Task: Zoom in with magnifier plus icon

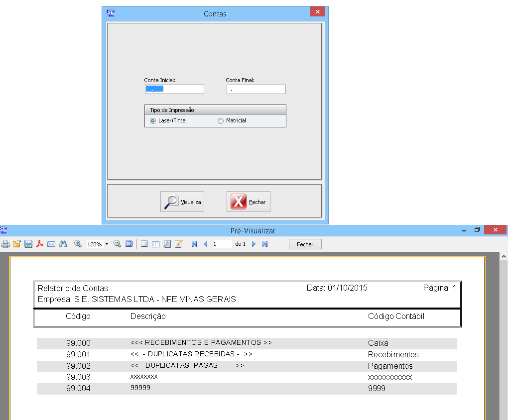Action: [78, 244]
